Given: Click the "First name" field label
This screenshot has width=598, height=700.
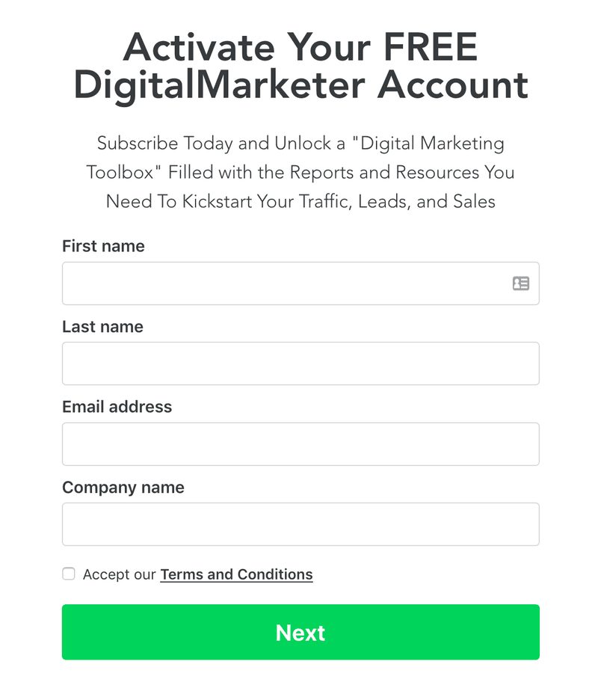Looking at the screenshot, I should coord(104,246).
